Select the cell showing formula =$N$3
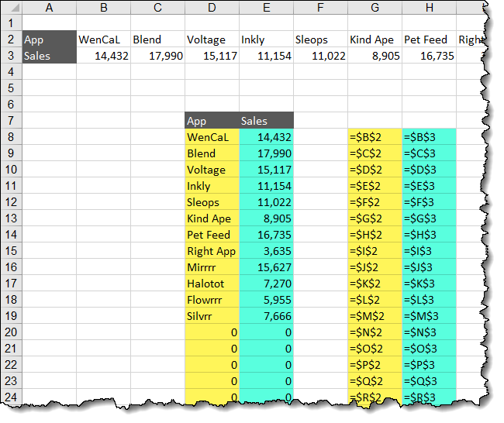Viewport: 504px width, 423px height. [429, 332]
